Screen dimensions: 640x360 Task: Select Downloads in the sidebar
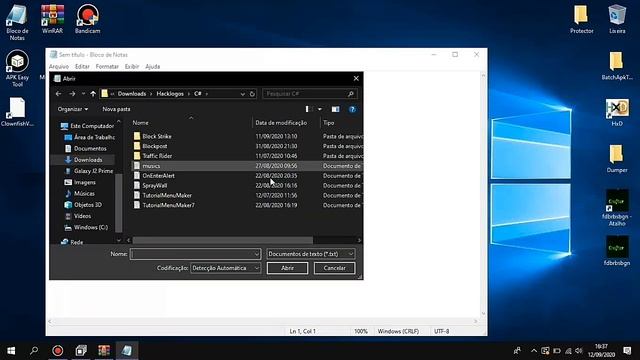coord(84,160)
